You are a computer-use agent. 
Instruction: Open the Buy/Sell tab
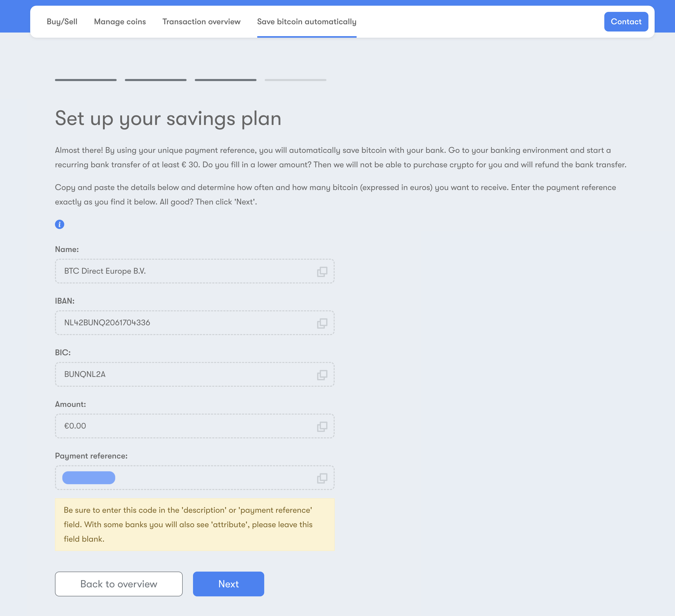pyautogui.click(x=62, y=22)
